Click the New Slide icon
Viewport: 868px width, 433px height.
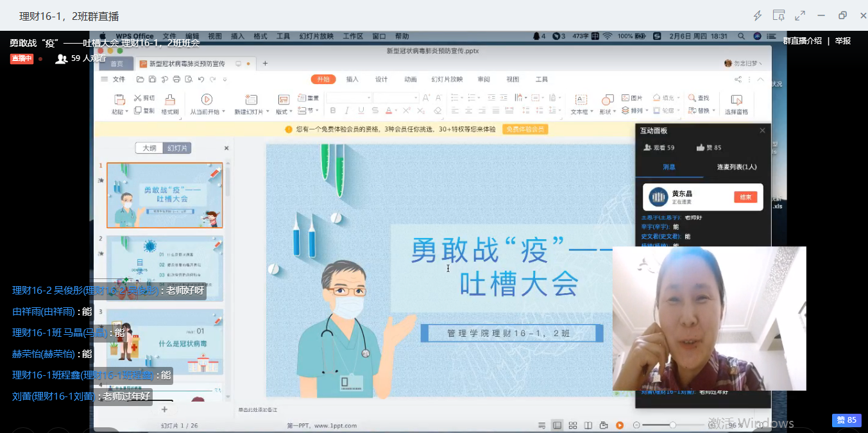coord(251,100)
